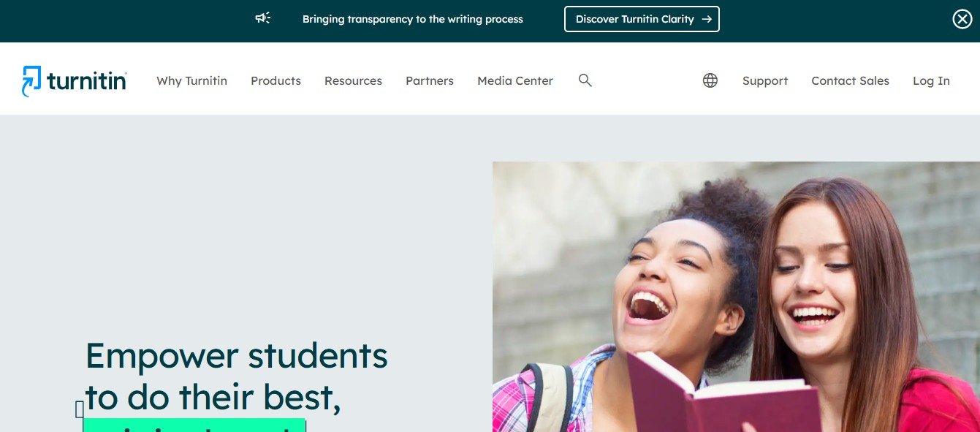This screenshot has width=980, height=432.
Task: Click the Discover Turnitin Clarity button
Action: [642, 19]
